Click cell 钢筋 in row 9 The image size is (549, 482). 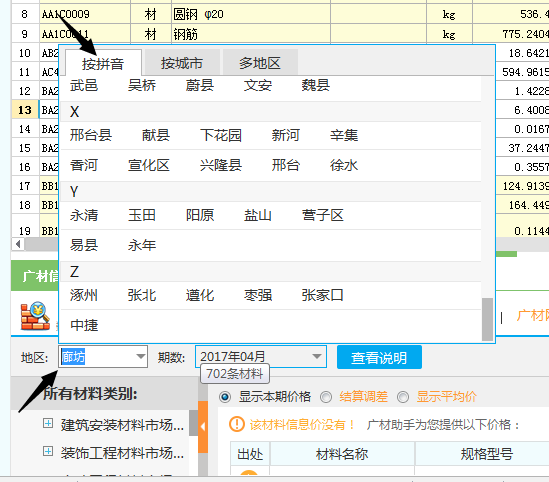[251, 34]
